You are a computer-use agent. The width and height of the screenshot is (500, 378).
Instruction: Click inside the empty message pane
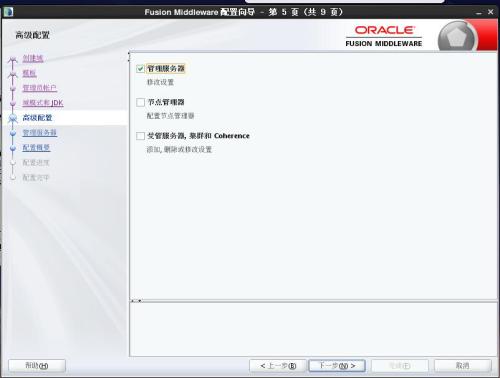click(313, 329)
